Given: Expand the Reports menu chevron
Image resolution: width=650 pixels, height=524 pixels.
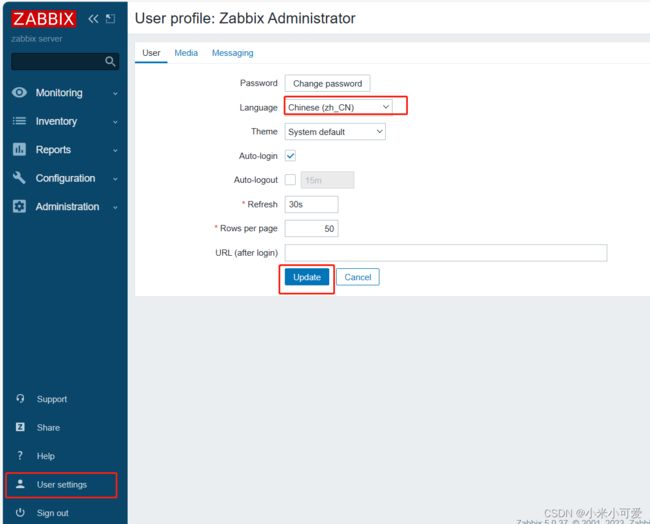Looking at the screenshot, I should tap(115, 150).
